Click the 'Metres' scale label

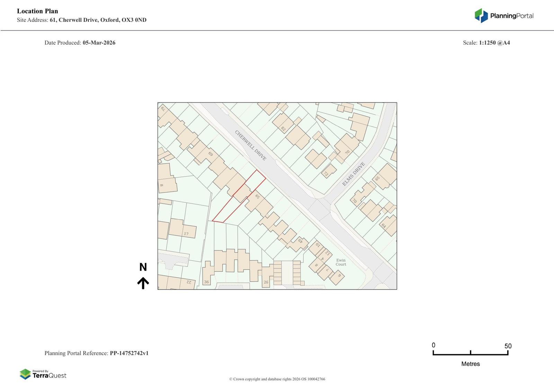pos(470,364)
